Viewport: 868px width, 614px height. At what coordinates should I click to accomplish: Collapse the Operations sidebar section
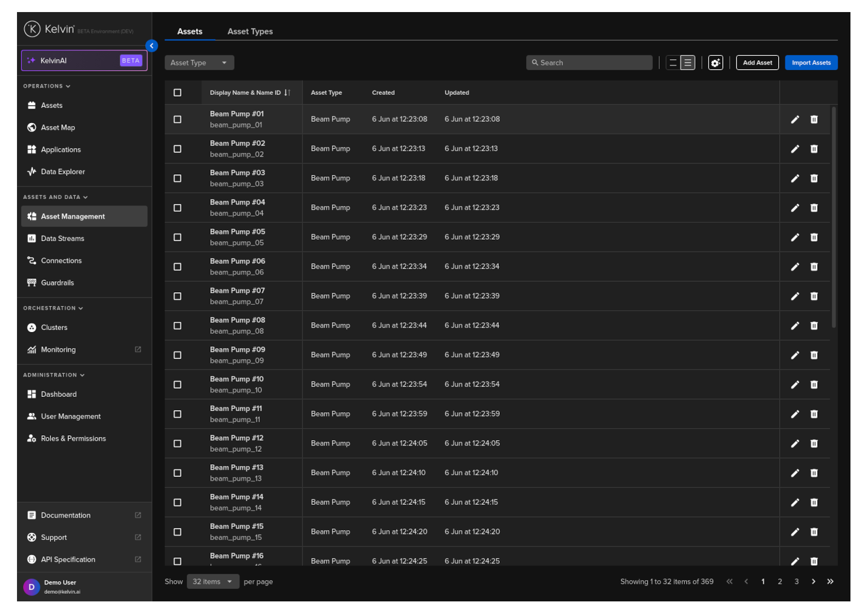[x=47, y=87]
